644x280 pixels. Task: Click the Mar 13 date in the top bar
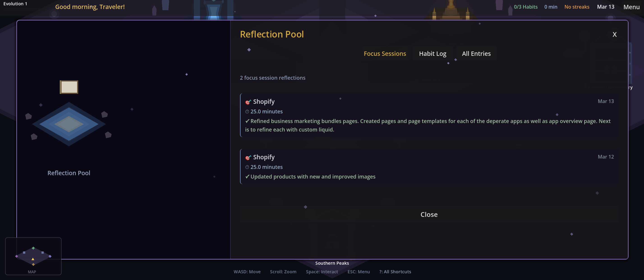click(x=605, y=7)
